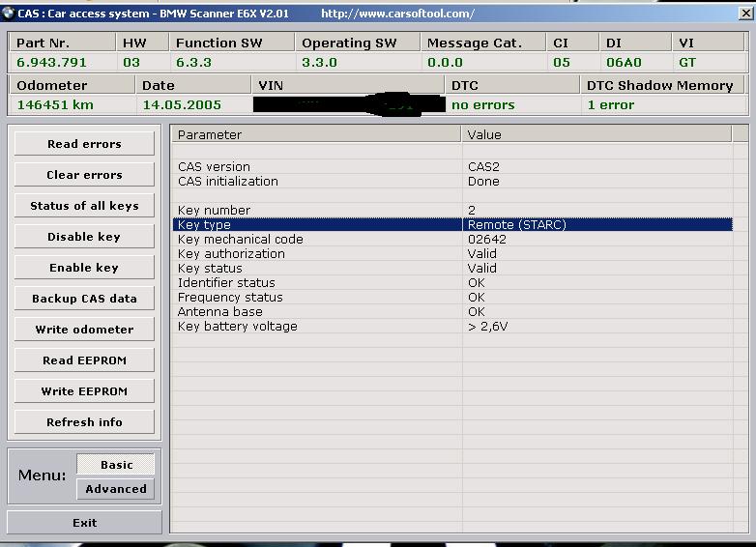The height and width of the screenshot is (547, 756).
Task: Select the Frequency status row
Action: pyautogui.click(x=452, y=297)
